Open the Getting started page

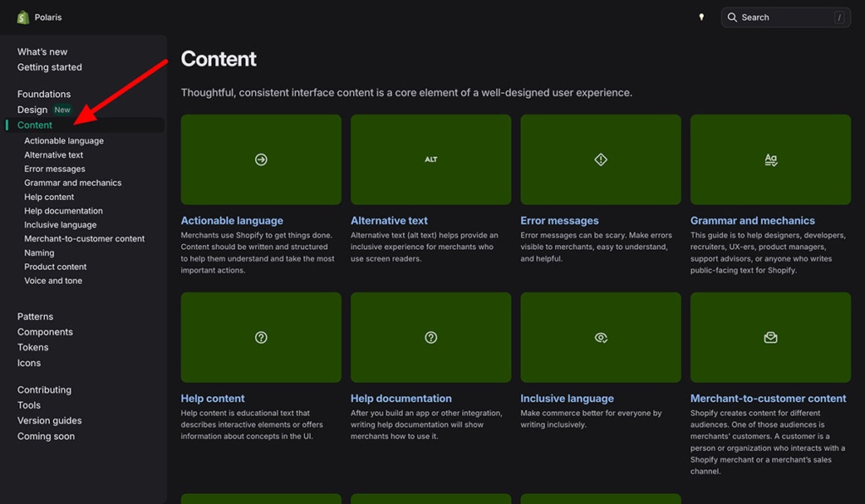tap(48, 67)
